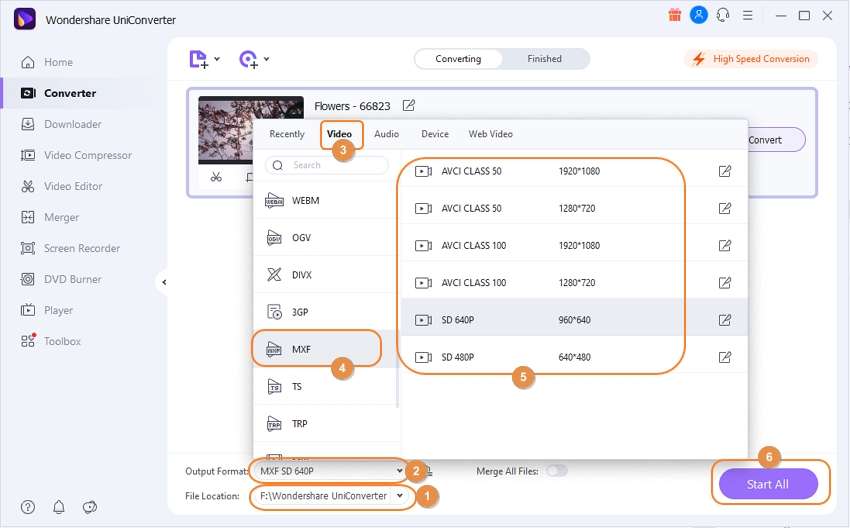Choose AVCI CLASS 100 1920*1080 preset
The image size is (850, 528).
574,246
